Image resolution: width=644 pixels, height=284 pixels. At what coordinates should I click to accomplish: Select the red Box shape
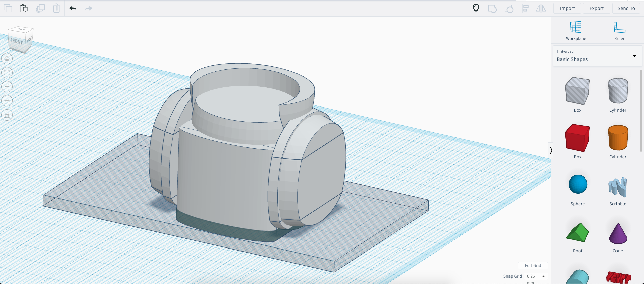click(577, 138)
